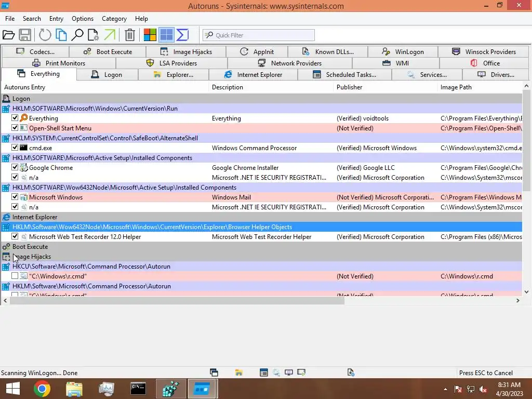Screen dimensions: 532x399
Task: Select the SafeBoot\AlternateShell registry key row
Action: point(262,138)
